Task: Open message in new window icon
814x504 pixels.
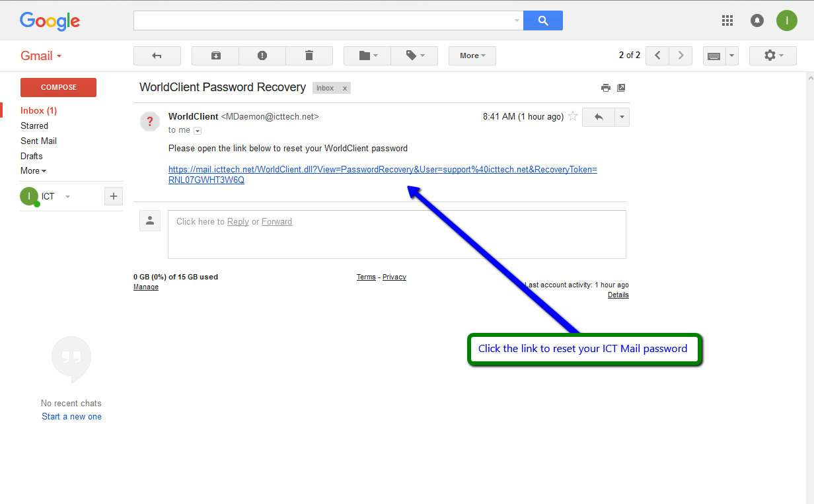Action: pos(621,88)
